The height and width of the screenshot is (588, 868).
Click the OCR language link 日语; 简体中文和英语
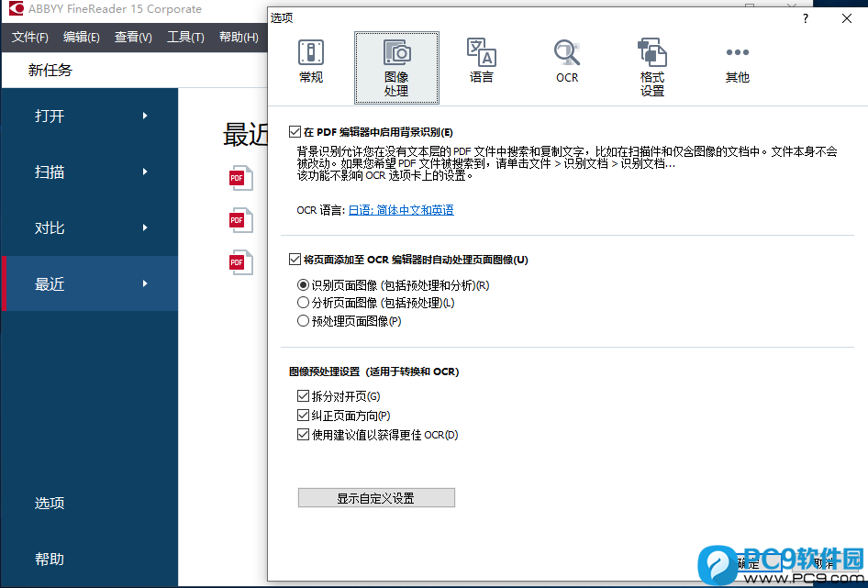click(x=401, y=210)
